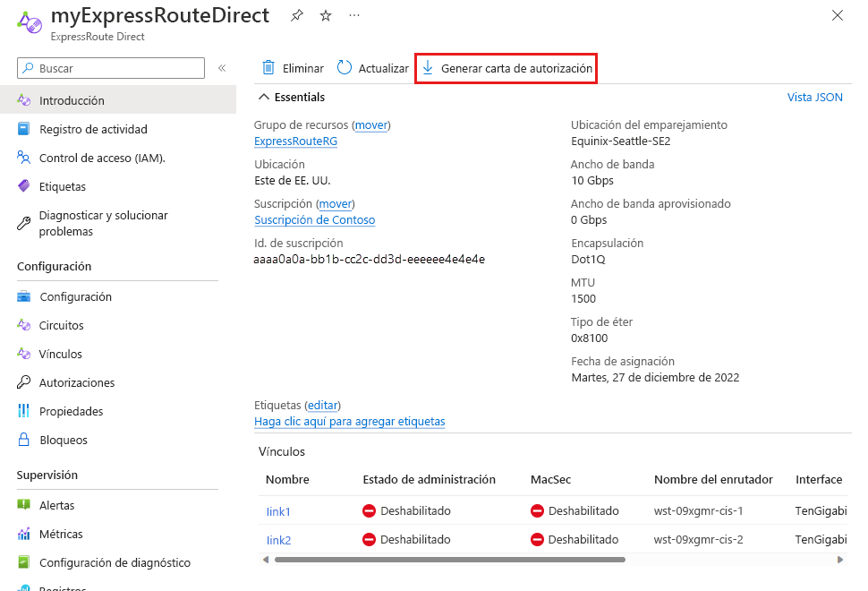This screenshot has width=868, height=591.
Task: Click link2 MacSec Deshabilitado icon
Action: 537,539
